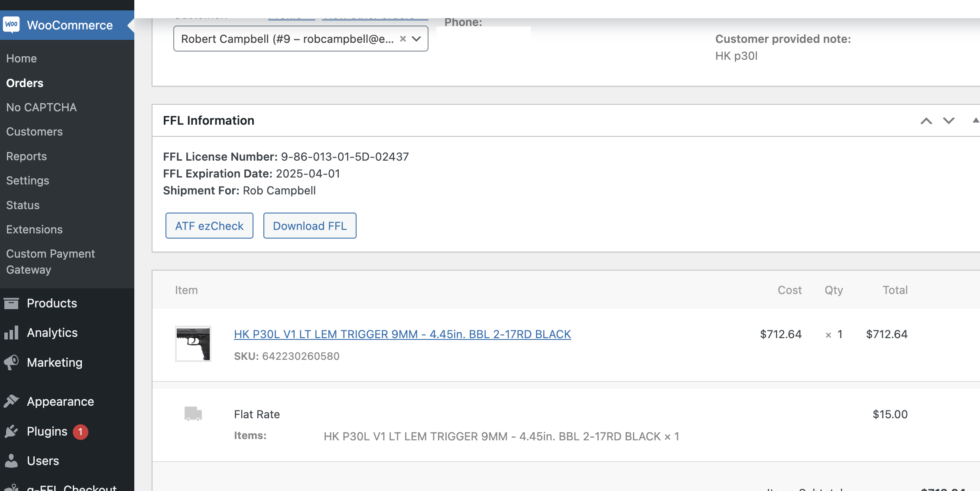
Task: Click the WooCommerce logo icon
Action: point(11,25)
